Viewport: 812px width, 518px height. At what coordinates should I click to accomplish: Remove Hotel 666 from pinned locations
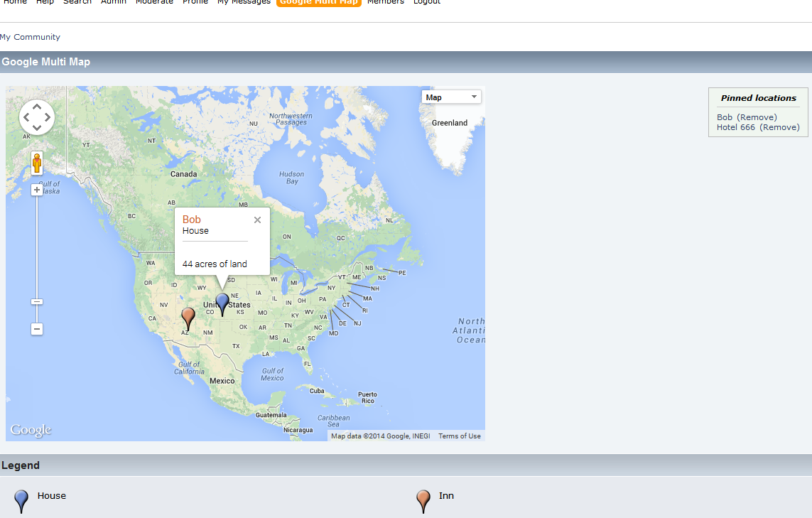[779, 127]
